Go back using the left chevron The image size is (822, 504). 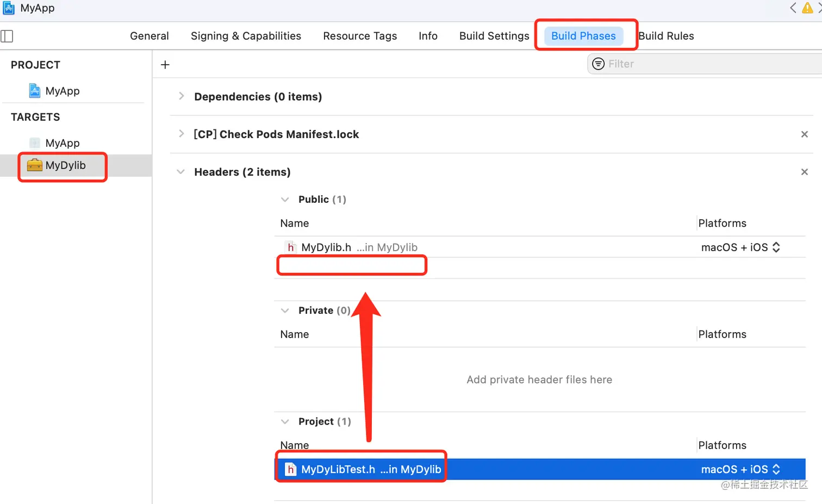tap(793, 8)
